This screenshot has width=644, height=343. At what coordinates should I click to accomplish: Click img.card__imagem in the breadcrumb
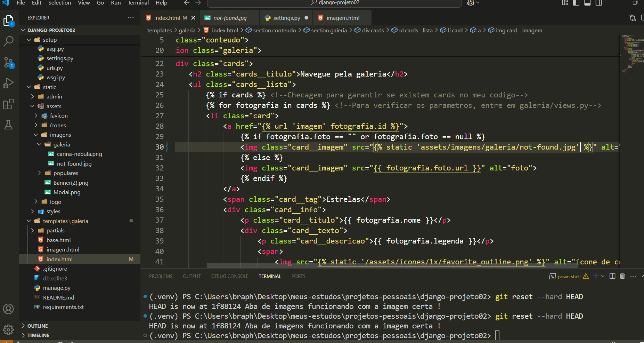click(515, 30)
